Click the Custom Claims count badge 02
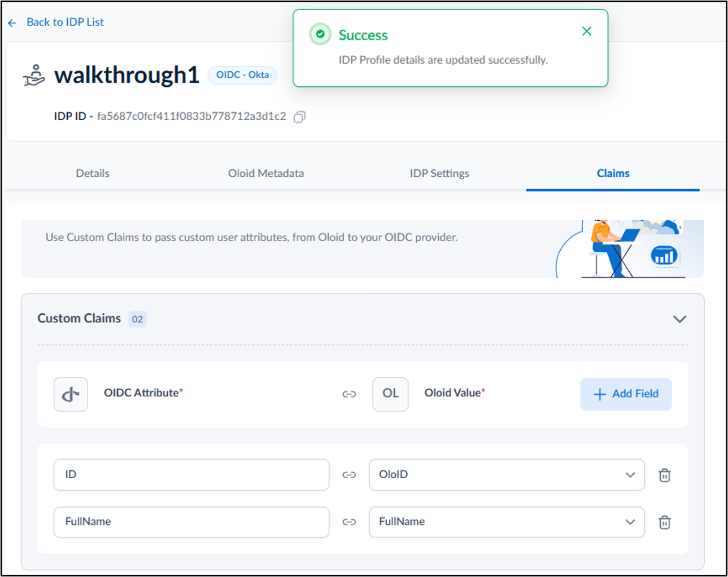 click(137, 319)
